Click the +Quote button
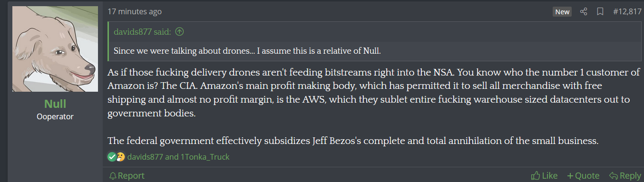 click(583, 175)
